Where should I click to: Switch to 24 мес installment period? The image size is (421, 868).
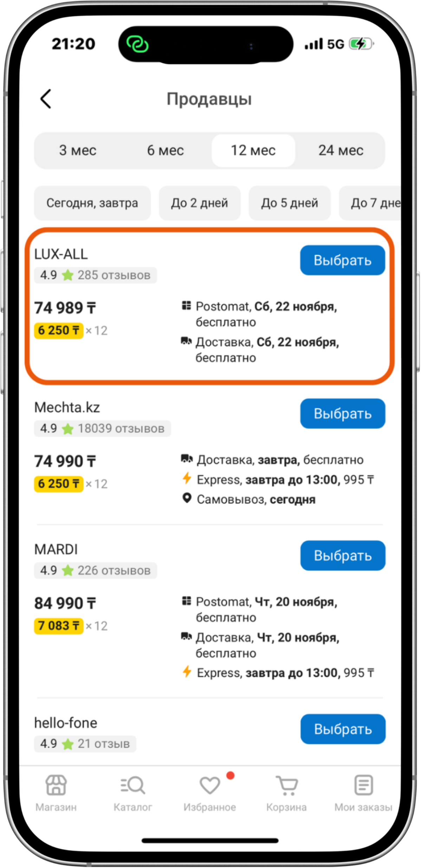coord(341,151)
